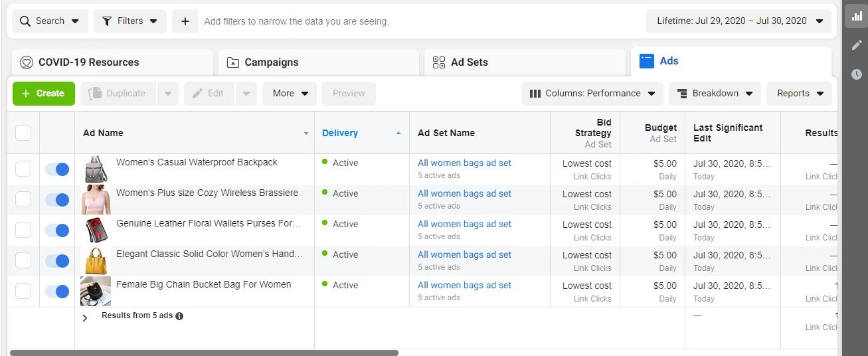868x356 pixels.
Task: Open the charts view in right sidebar
Action: (x=857, y=17)
